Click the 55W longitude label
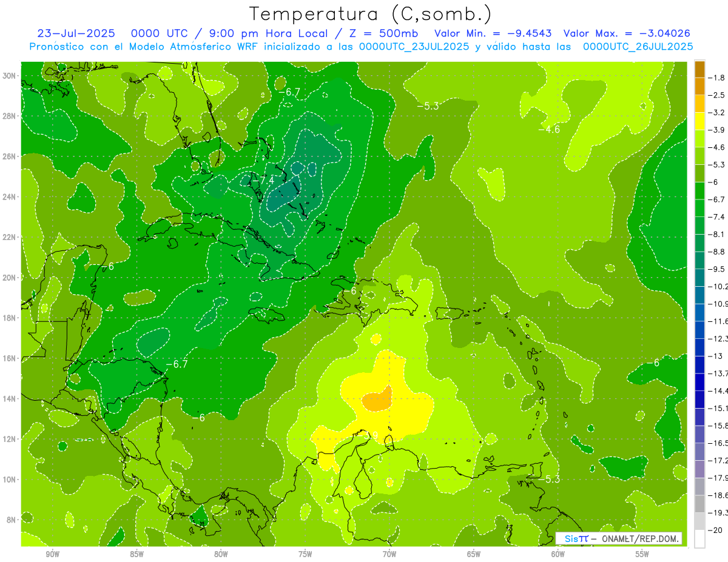 tap(642, 554)
